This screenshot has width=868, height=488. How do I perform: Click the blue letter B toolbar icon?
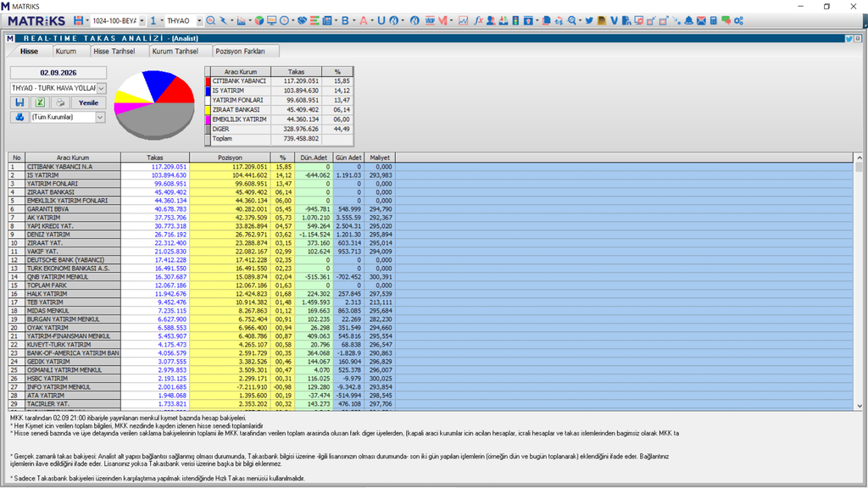pos(345,20)
